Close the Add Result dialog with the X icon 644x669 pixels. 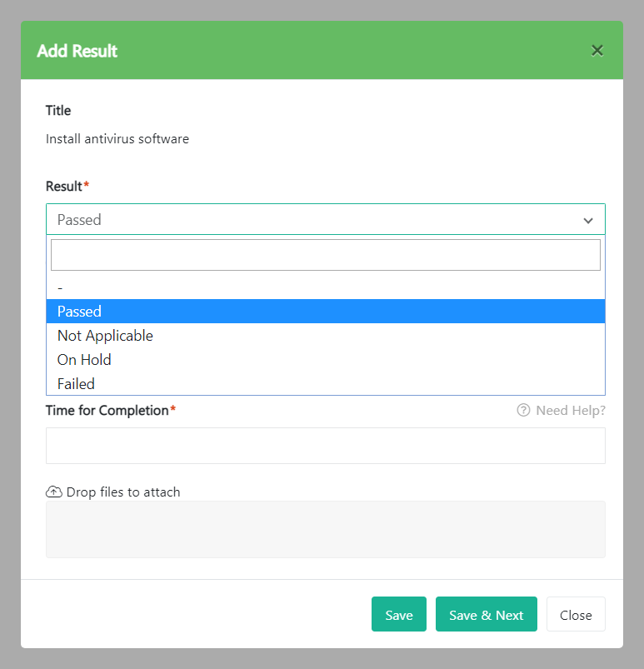coord(597,51)
